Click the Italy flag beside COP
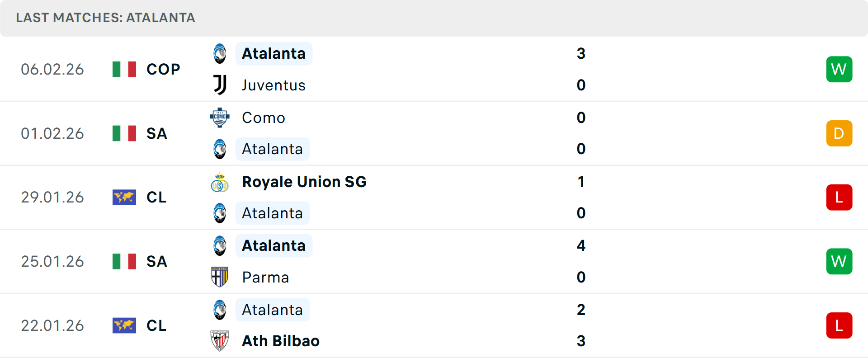 pos(124,69)
